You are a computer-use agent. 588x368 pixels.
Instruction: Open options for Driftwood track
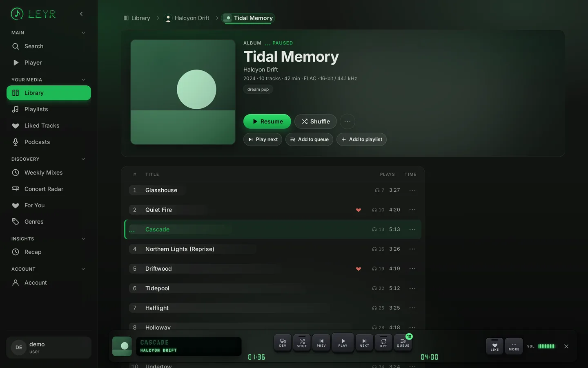(412, 269)
